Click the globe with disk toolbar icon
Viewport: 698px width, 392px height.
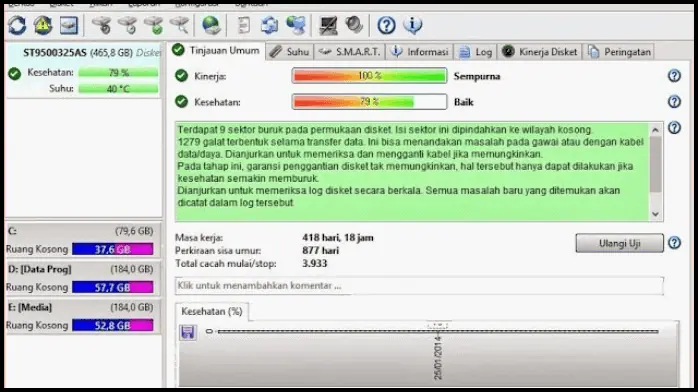(x=211, y=25)
